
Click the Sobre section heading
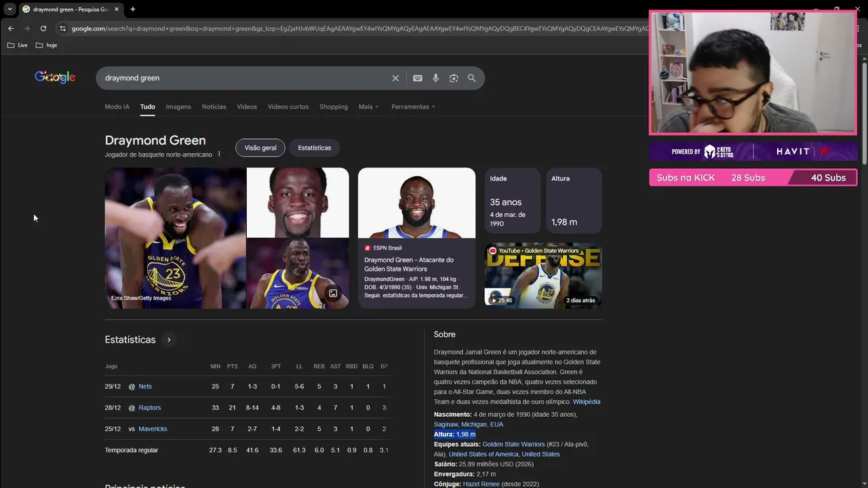(445, 334)
